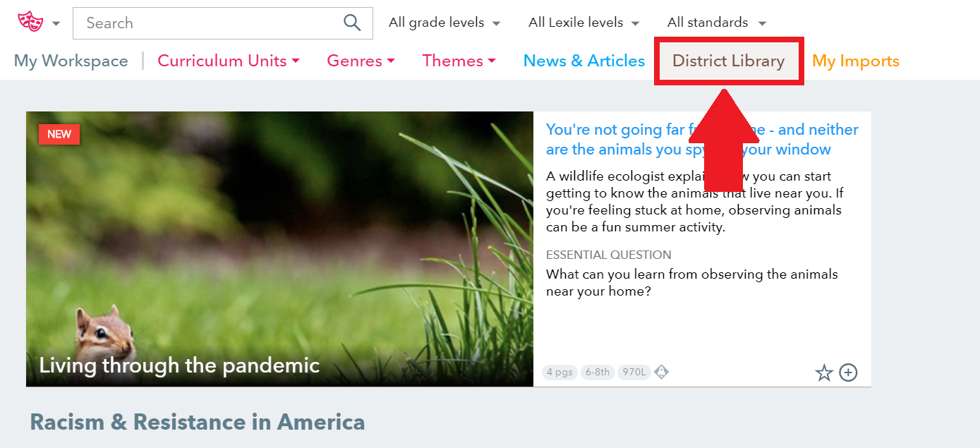Switch to the District Library tab
Viewport: 980px width, 448px height.
pyautogui.click(x=728, y=61)
